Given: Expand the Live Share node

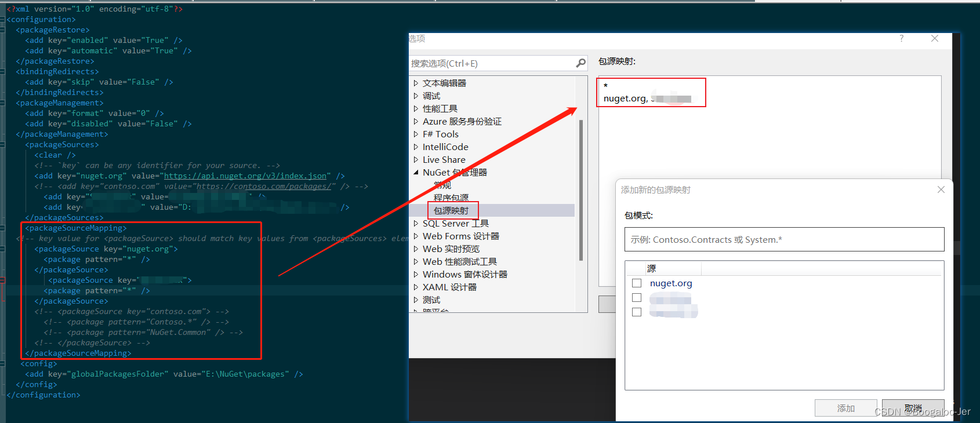Looking at the screenshot, I should click(x=416, y=159).
